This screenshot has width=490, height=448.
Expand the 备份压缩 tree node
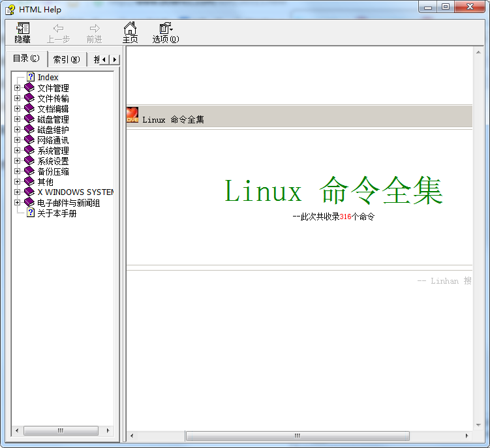coord(18,172)
